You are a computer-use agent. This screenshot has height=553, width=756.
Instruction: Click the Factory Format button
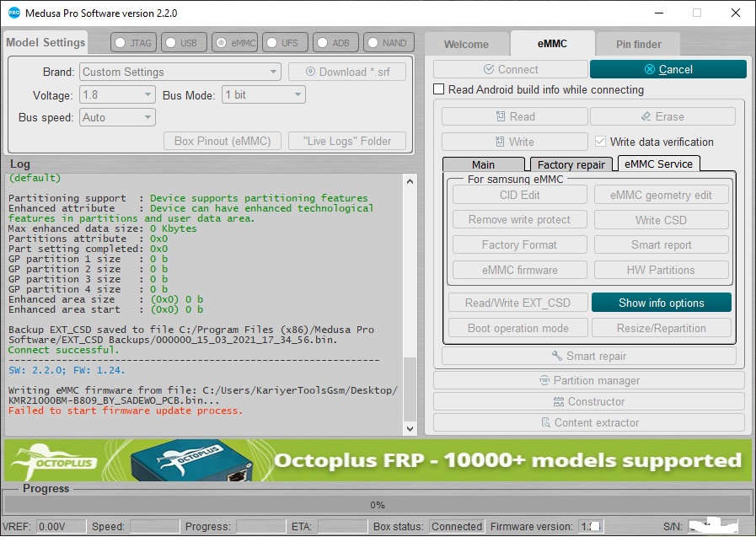520,245
